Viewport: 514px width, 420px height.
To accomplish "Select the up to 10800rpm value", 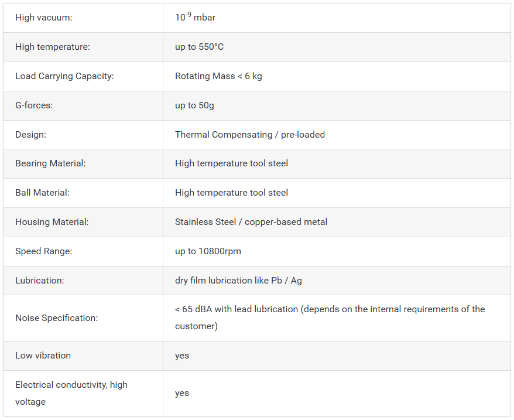I will [208, 251].
